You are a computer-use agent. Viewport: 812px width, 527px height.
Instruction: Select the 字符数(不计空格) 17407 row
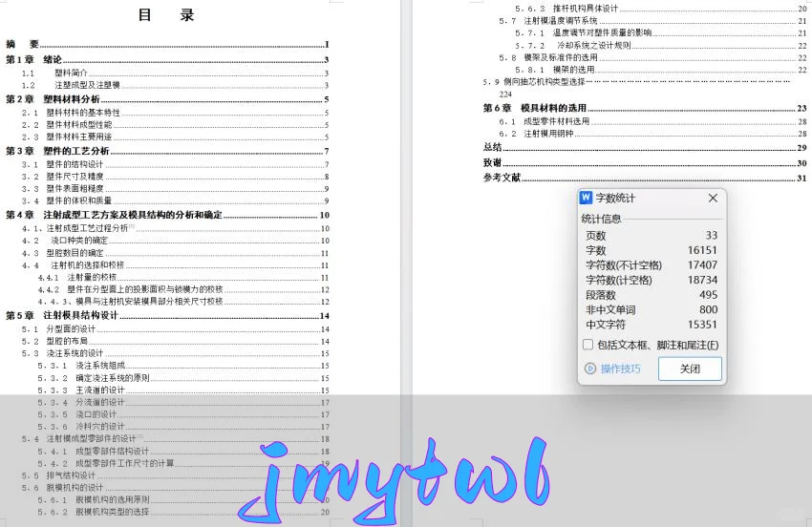click(x=652, y=265)
